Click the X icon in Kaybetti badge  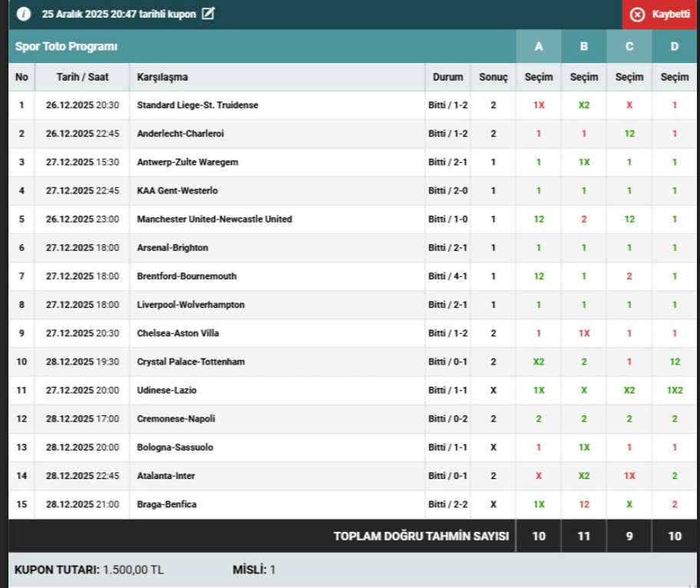637,15
